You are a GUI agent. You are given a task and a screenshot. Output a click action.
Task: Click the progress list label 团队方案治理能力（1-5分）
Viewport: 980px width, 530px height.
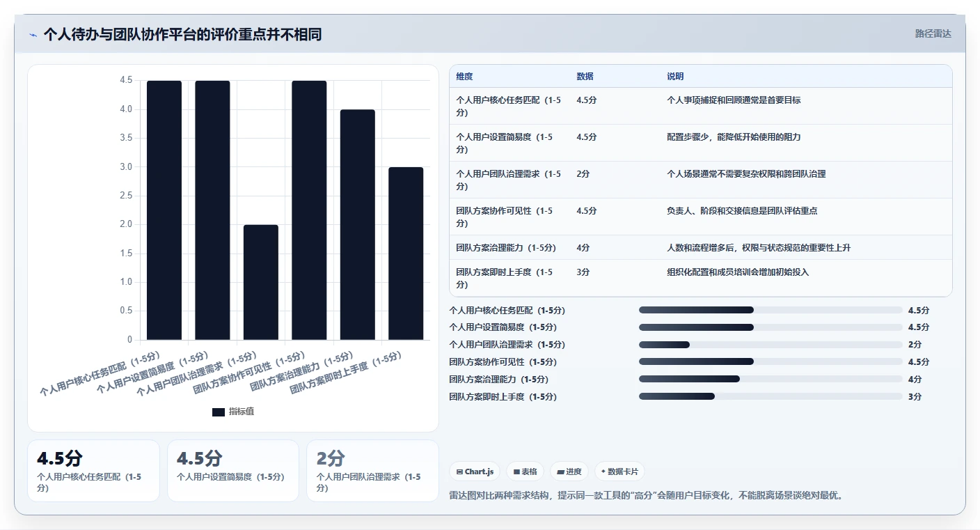coord(499,380)
